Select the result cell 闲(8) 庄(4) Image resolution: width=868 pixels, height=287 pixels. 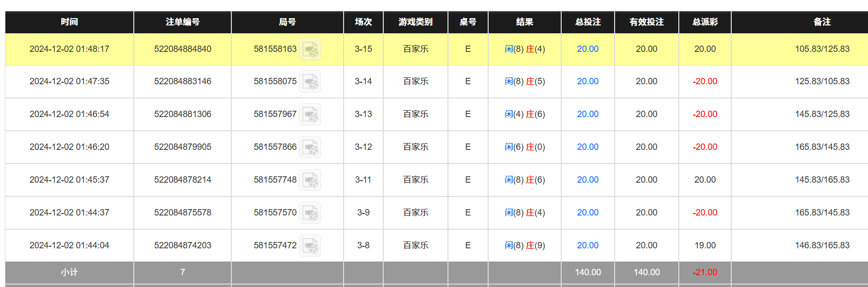point(524,49)
